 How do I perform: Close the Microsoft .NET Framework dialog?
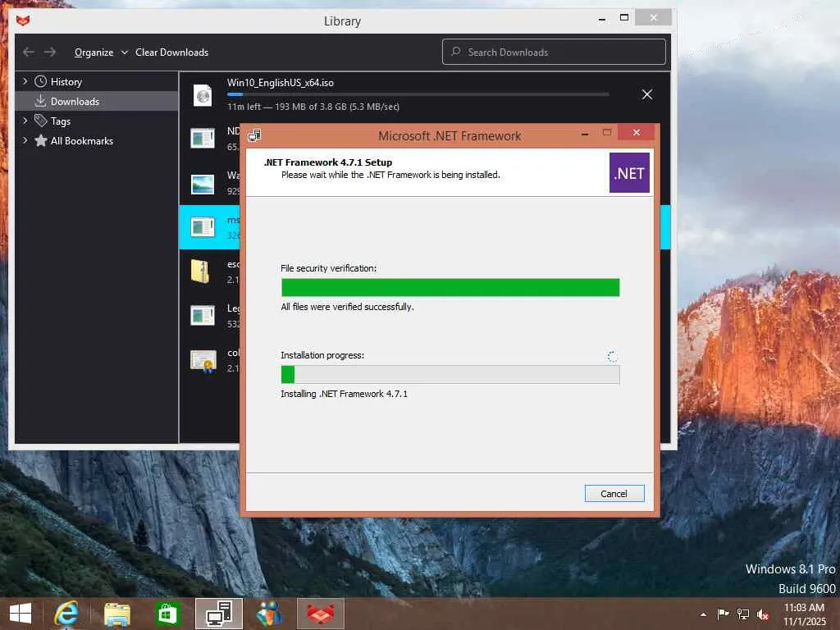(636, 132)
